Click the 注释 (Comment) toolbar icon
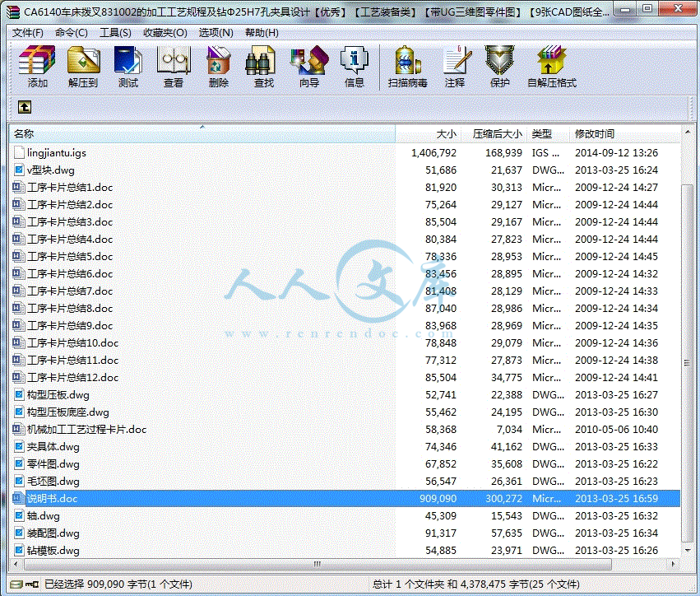Screen dimensions: 700x596 coord(457,60)
